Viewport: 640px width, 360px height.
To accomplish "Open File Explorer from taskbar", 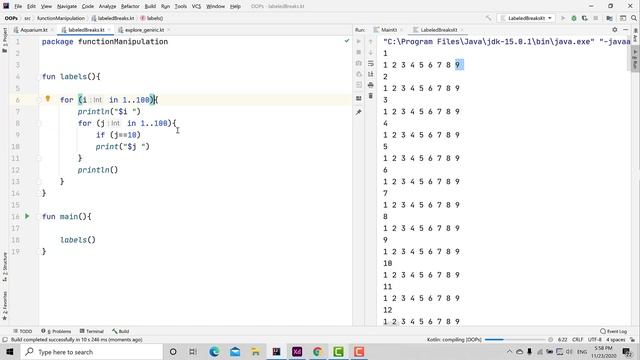I will (256, 352).
